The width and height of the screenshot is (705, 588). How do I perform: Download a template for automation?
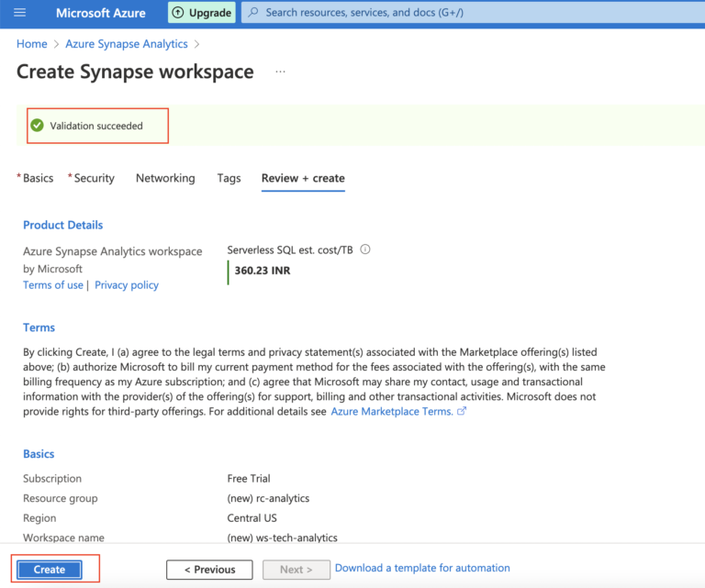coord(422,569)
